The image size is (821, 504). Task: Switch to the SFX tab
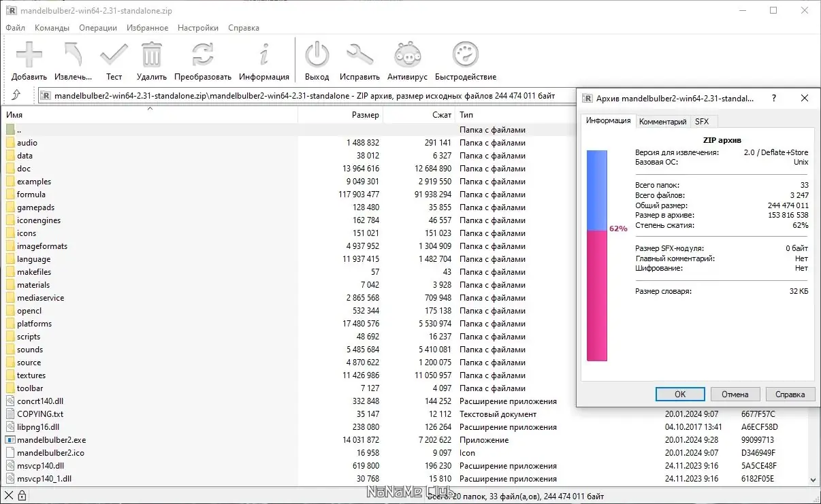(702, 122)
